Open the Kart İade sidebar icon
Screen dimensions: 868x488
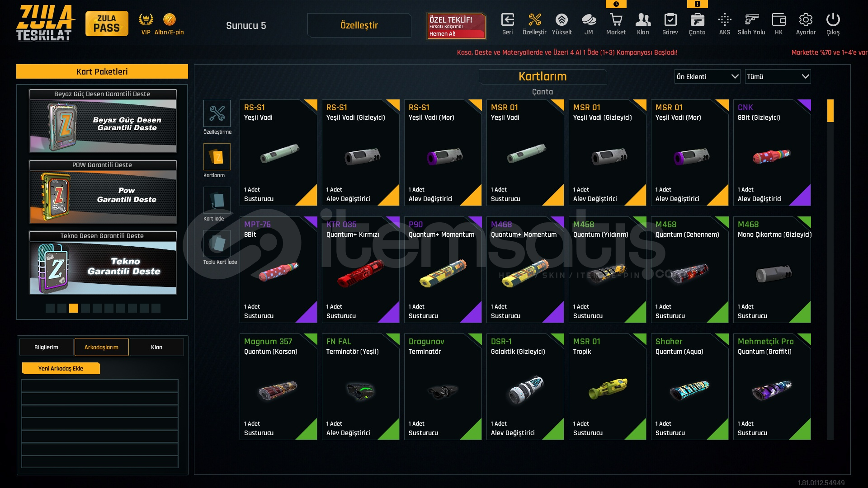click(217, 200)
